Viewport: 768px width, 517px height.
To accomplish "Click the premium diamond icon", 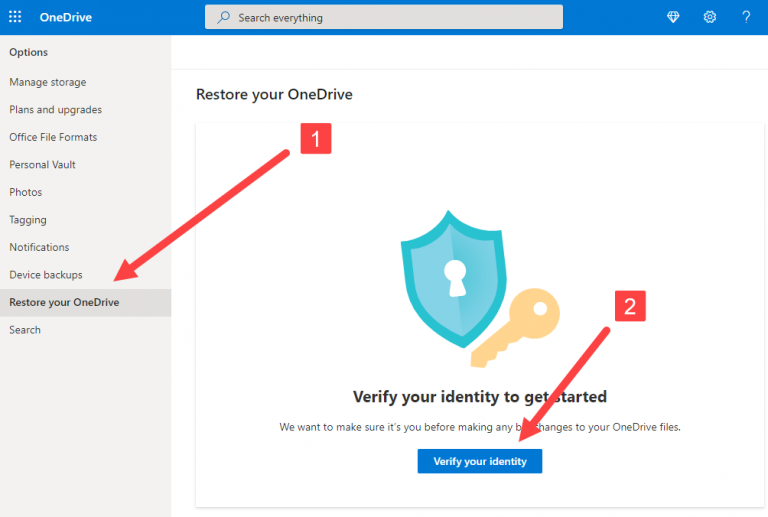I will tap(674, 17).
